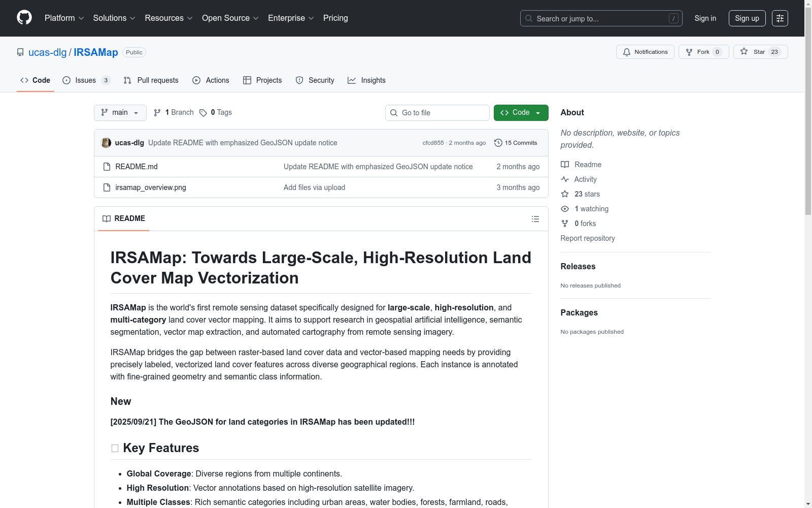Click the book icon beside Readme
Image resolution: width=812 pixels, height=508 pixels.
click(565, 165)
